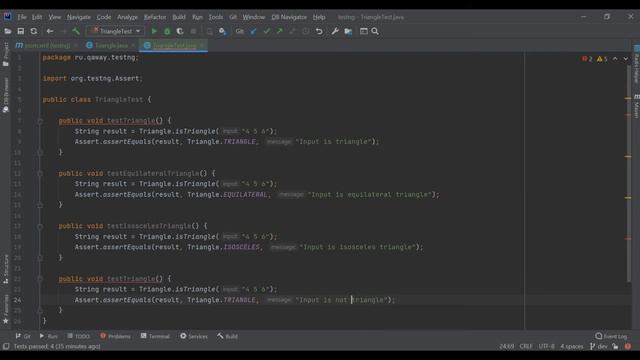Viewport: 640px width, 360px height.
Task: Open the Run tool window button
Action: pyautogui.click(x=49, y=336)
